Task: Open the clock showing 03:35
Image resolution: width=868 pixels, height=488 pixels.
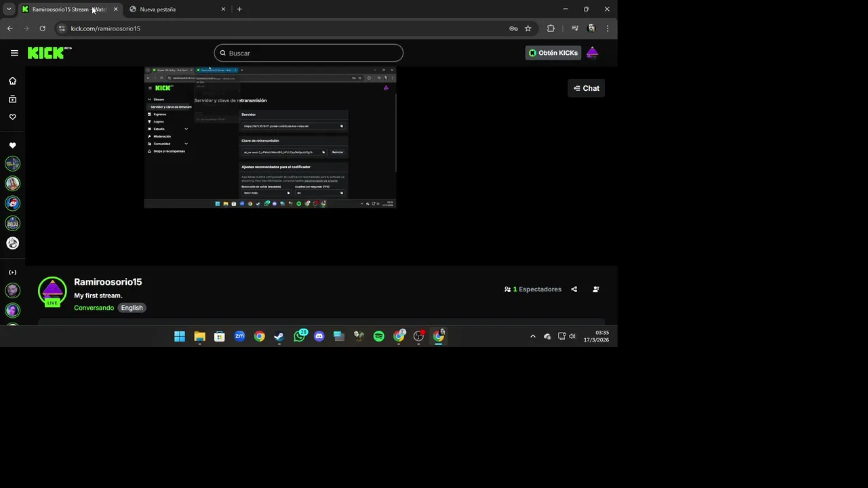Action: pyautogui.click(x=596, y=336)
